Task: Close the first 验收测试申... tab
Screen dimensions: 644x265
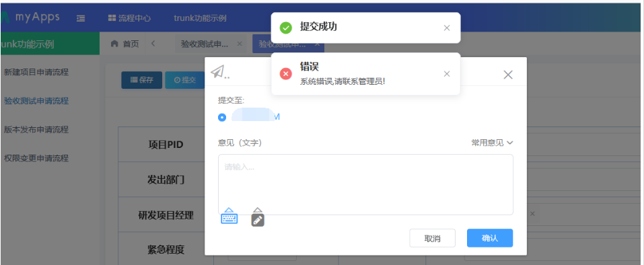Action: [240, 44]
